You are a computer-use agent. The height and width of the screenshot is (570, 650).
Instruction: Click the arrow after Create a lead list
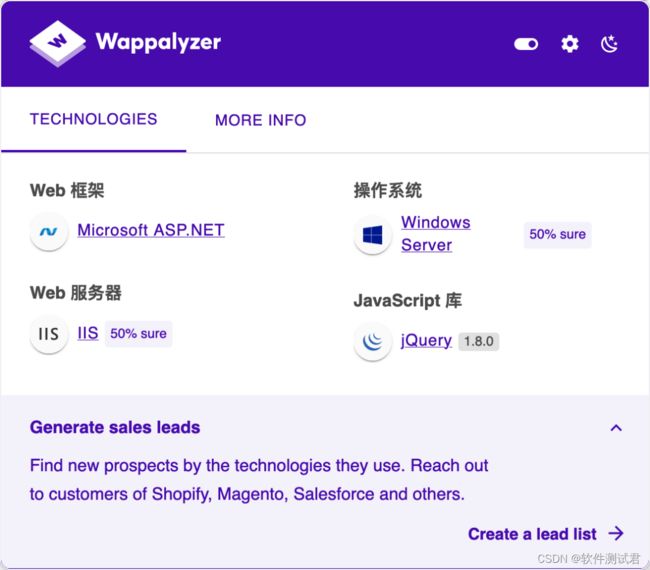click(616, 534)
